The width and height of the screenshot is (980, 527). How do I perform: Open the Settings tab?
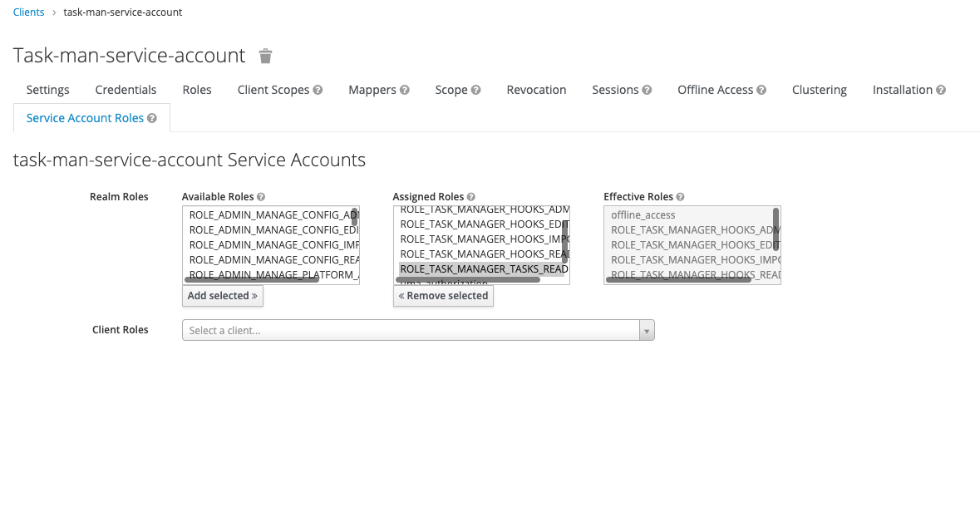pos(47,90)
